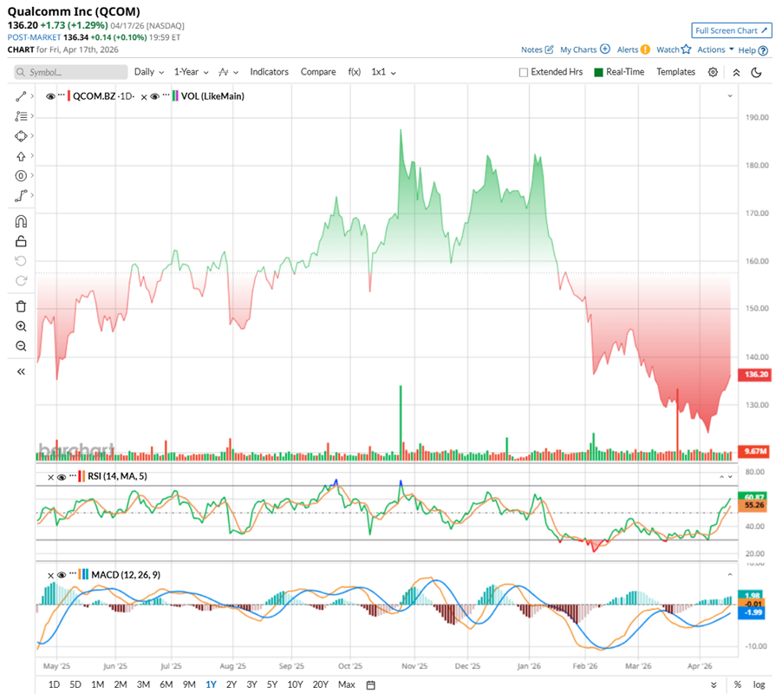Remove the RSI (14, MA, 5) study
Screen dimensions: 782x700
coord(50,477)
